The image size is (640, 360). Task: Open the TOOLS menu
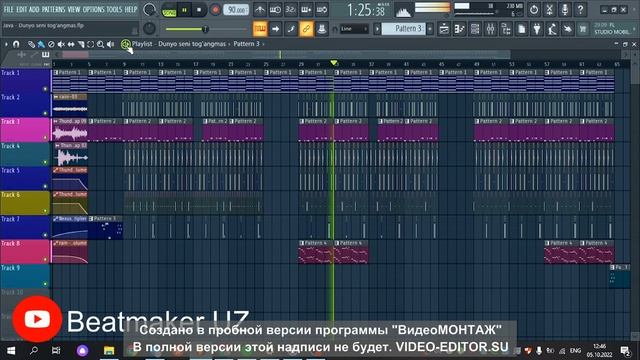click(x=114, y=9)
